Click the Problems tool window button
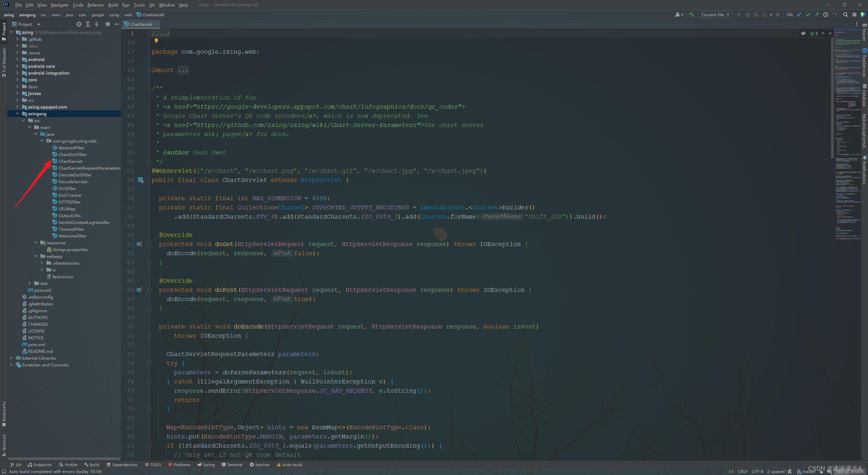 pyautogui.click(x=179, y=464)
